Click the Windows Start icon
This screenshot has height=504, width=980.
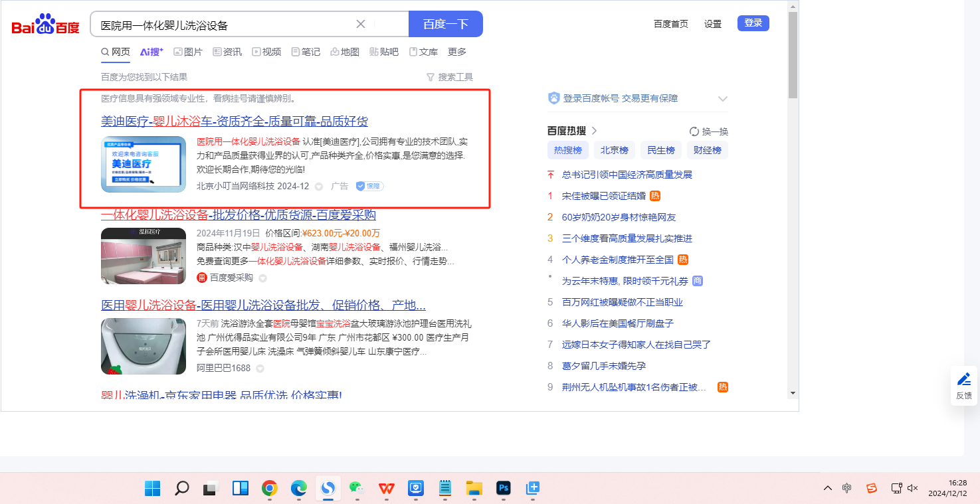[x=152, y=489]
